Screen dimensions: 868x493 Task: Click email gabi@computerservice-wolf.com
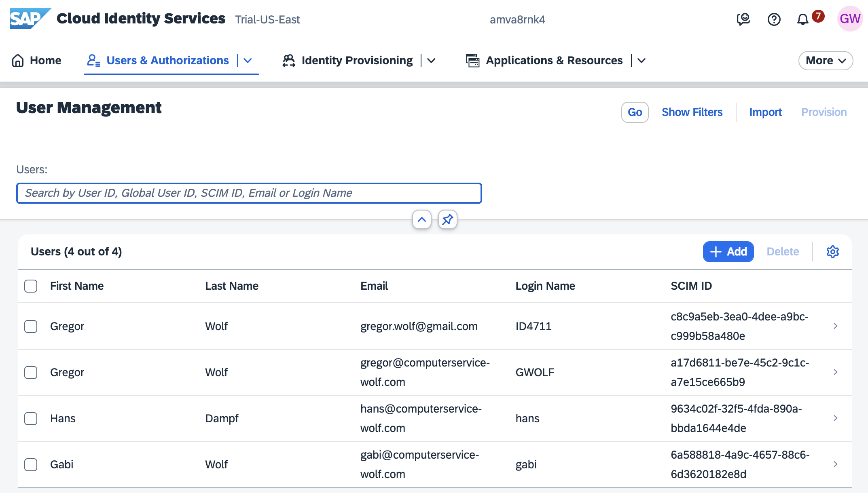[420, 464]
